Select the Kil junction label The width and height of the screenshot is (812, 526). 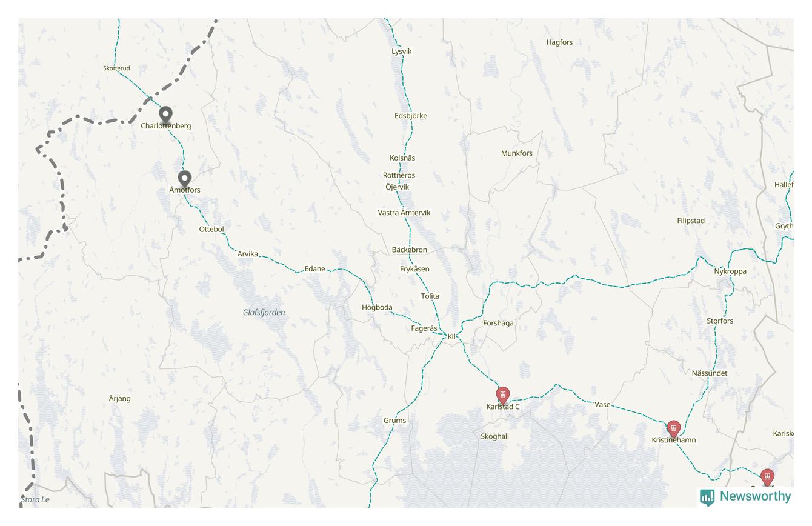[x=452, y=336]
